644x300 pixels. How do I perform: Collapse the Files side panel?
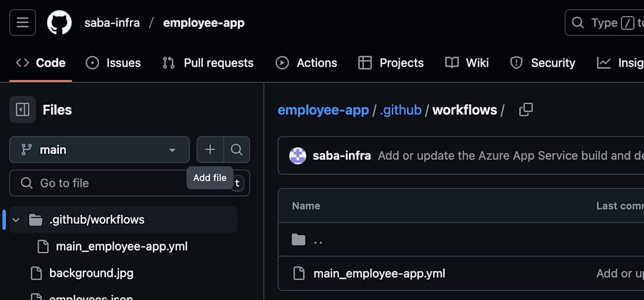tap(23, 109)
